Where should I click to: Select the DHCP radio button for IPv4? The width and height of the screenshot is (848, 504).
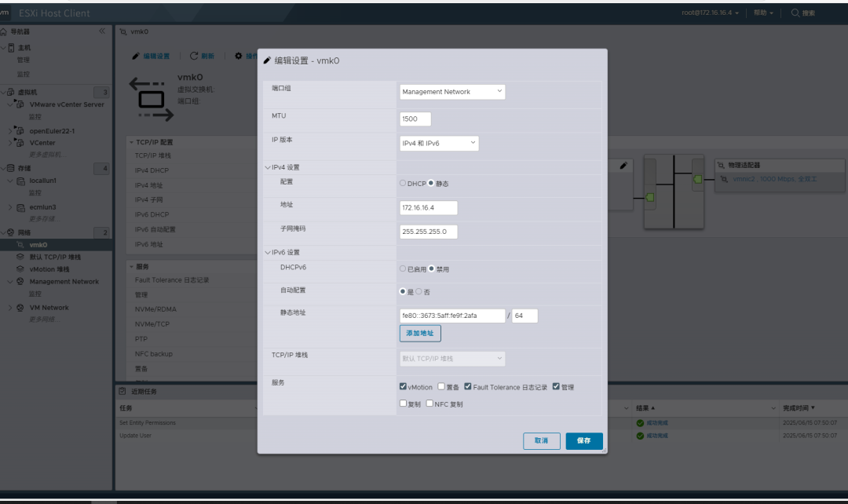(403, 184)
